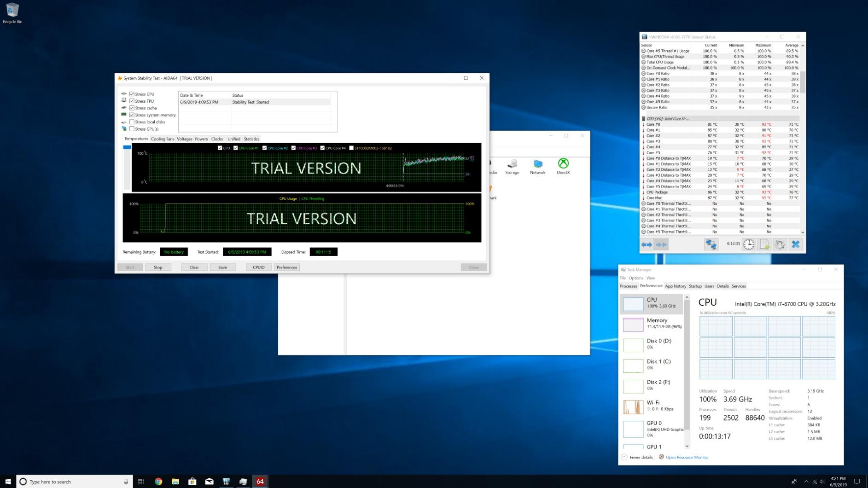
Task: Open the Action Center notification icon
Action: pos(857,482)
